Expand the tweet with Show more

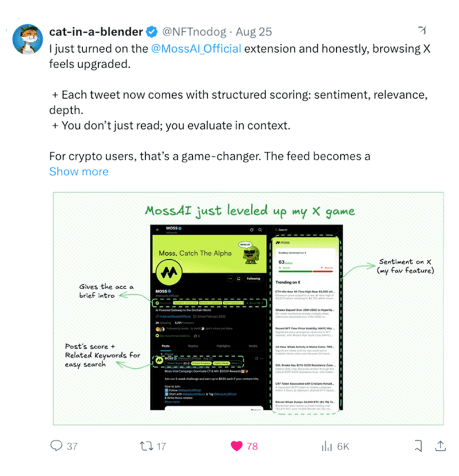[x=79, y=171]
